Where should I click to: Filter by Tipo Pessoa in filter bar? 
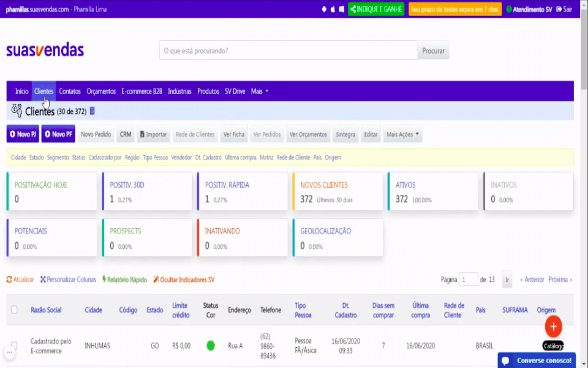click(x=155, y=158)
